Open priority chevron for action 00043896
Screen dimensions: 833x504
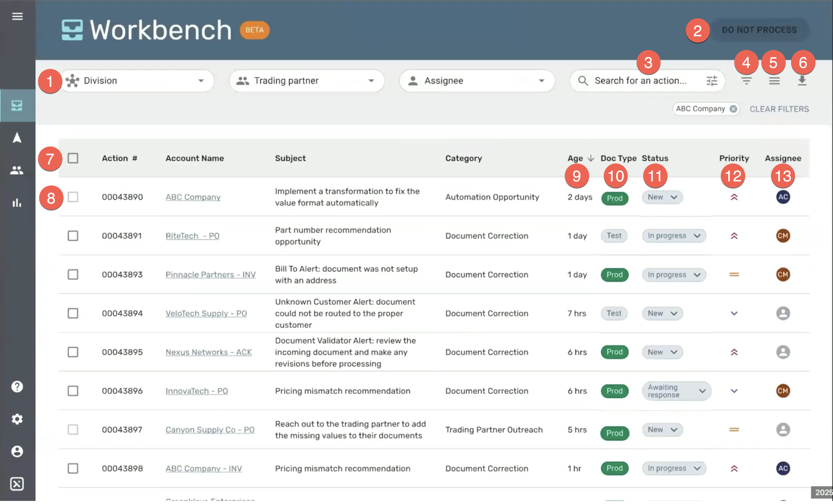tap(734, 391)
